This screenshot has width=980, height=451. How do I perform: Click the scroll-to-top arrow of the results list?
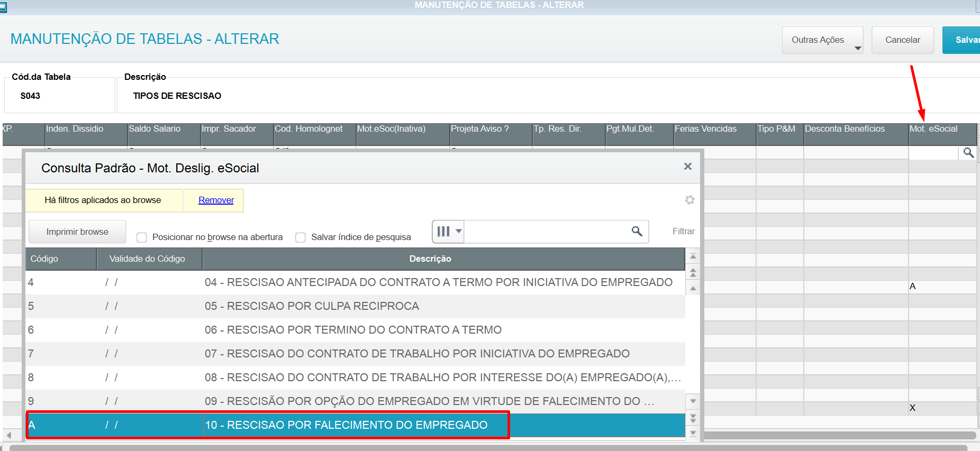pyautogui.click(x=693, y=256)
